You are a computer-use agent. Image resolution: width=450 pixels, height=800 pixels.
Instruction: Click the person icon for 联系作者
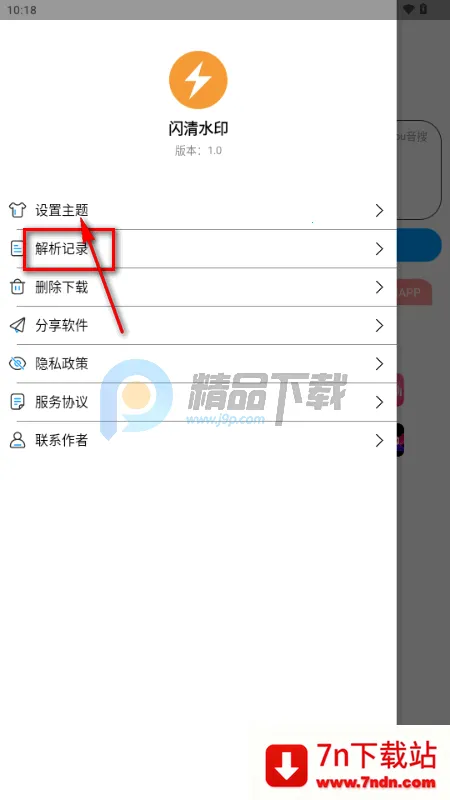(17, 440)
